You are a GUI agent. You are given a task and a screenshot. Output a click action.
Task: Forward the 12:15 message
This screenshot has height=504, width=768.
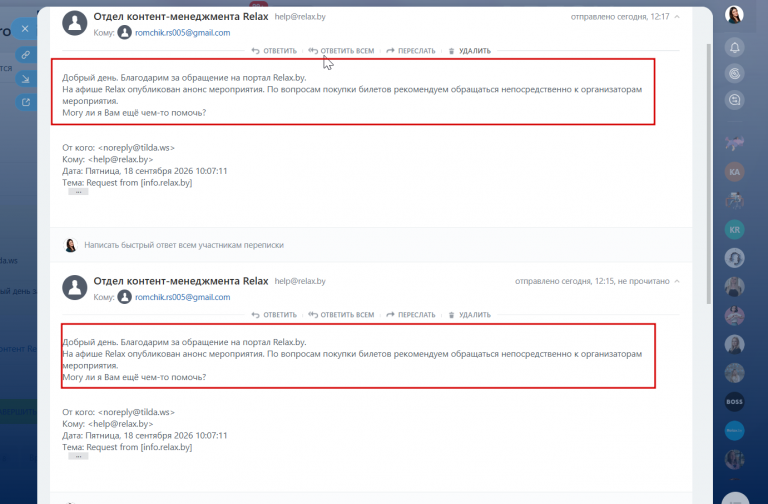tap(411, 315)
